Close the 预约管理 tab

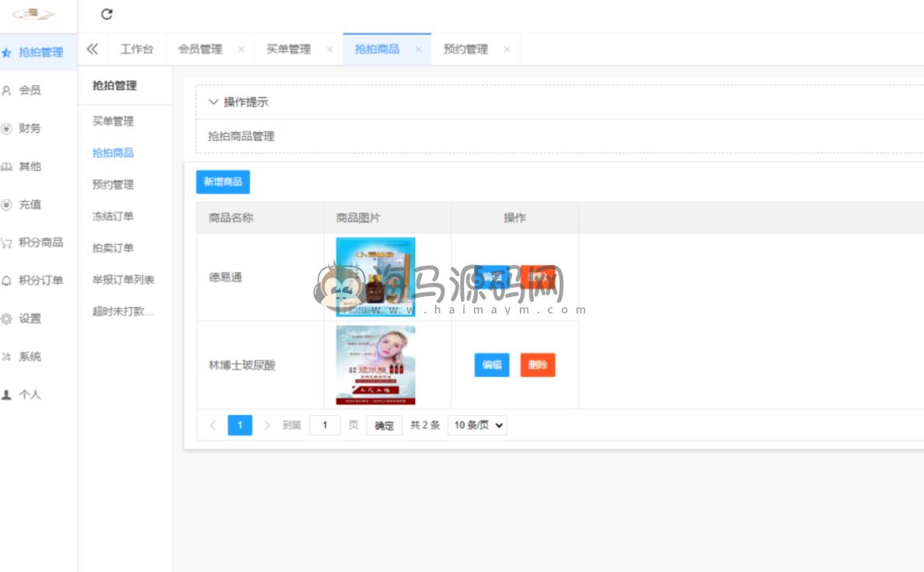507,50
